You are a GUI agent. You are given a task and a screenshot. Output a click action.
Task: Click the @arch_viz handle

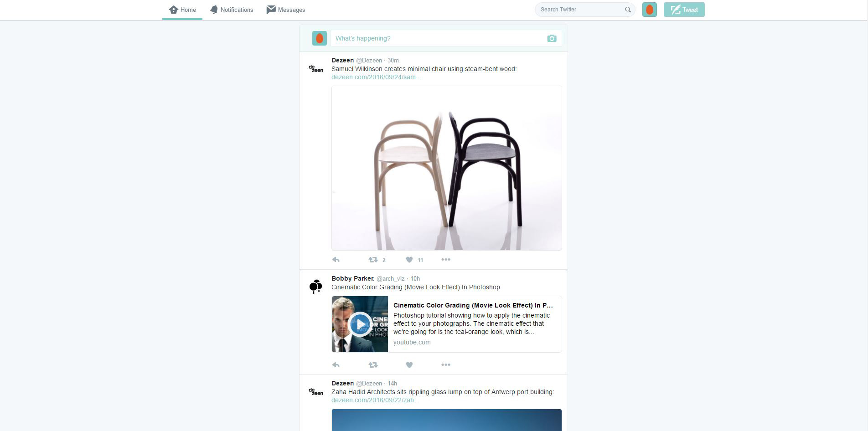[391, 278]
